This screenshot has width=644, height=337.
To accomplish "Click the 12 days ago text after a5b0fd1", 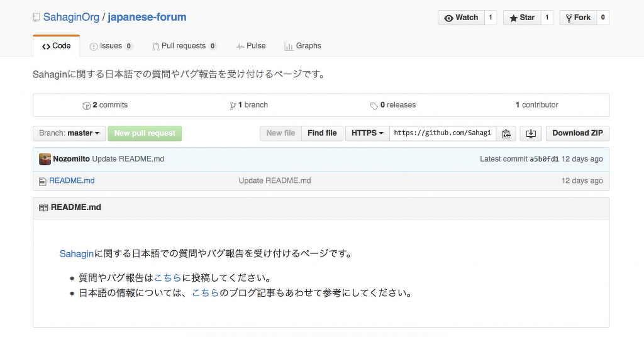I will tap(582, 159).
